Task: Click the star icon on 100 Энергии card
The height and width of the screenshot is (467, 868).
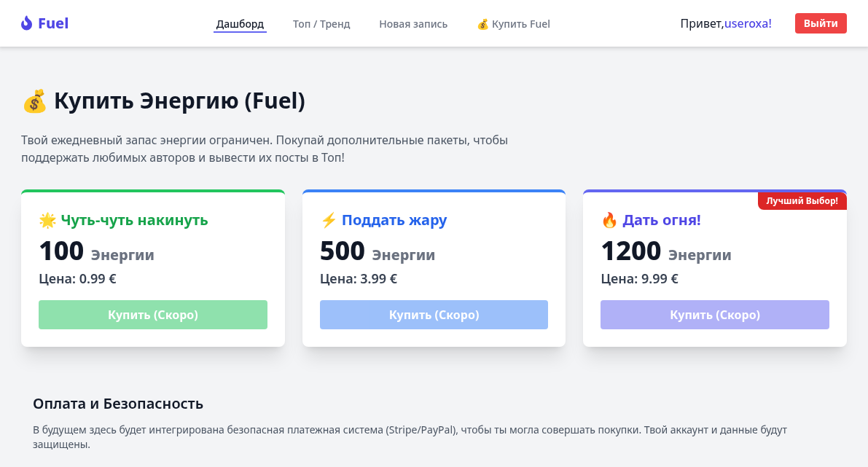Action: (47, 220)
